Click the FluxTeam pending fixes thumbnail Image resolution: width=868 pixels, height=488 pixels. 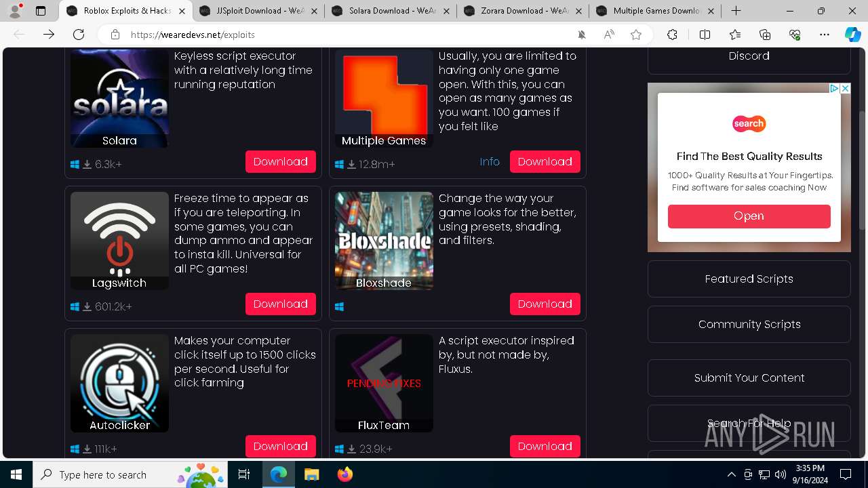[384, 383]
